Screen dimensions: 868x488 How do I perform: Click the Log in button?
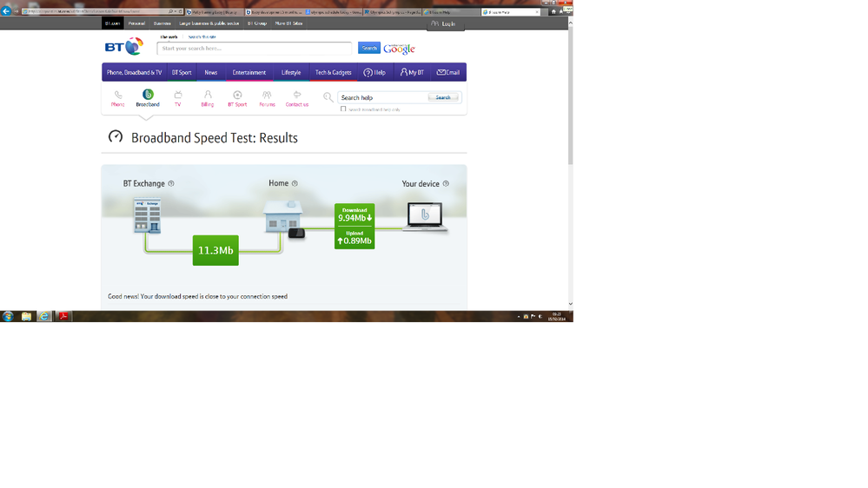tap(446, 23)
